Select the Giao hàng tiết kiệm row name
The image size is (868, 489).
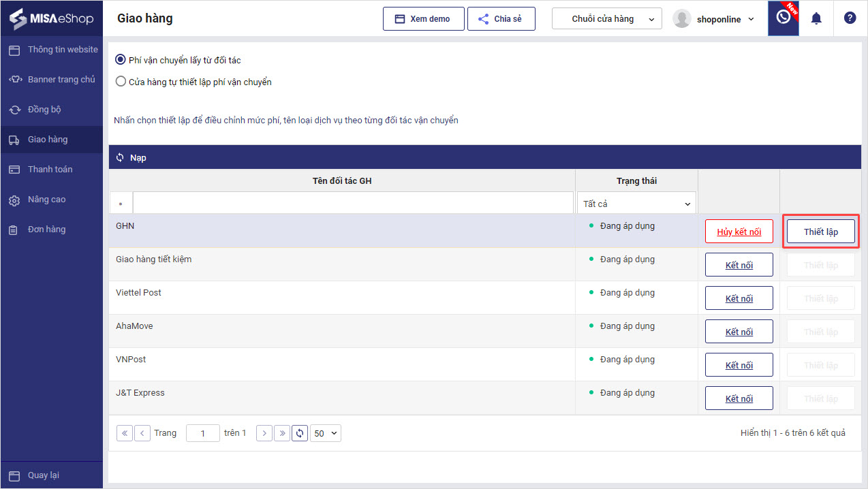154,259
